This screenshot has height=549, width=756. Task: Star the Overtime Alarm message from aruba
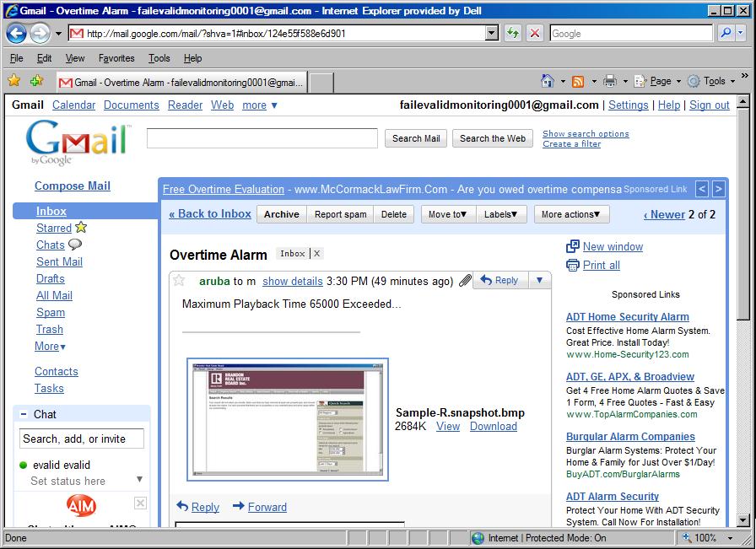[179, 280]
